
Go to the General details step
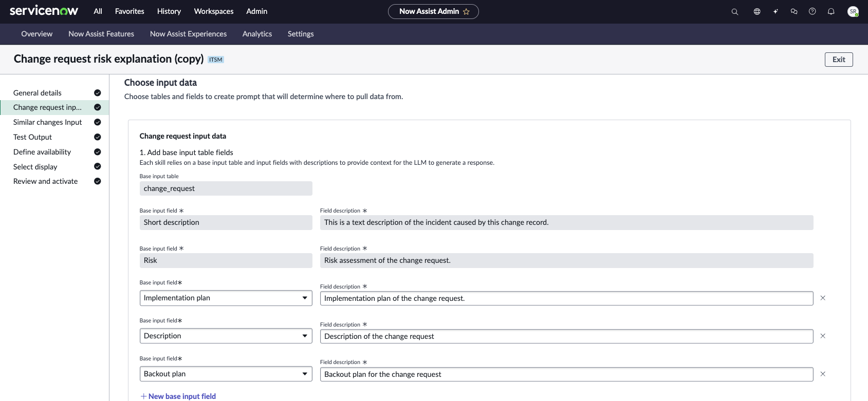pos(54,93)
